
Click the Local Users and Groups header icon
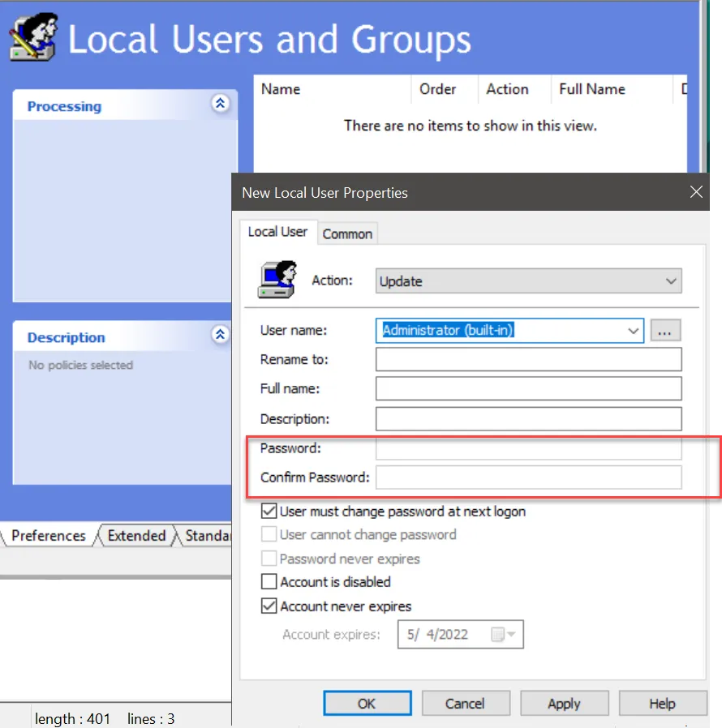point(33,39)
